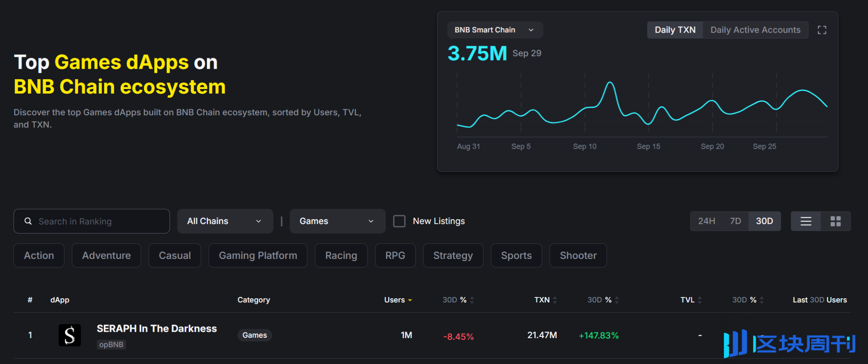Click the 3.75M chart value
Screen dimensions: 868x364
[x=477, y=53]
